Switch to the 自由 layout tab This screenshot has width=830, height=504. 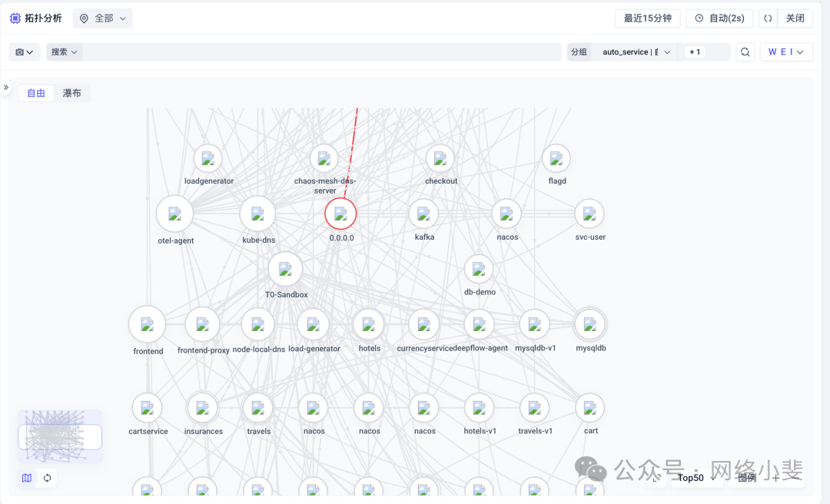pos(36,94)
